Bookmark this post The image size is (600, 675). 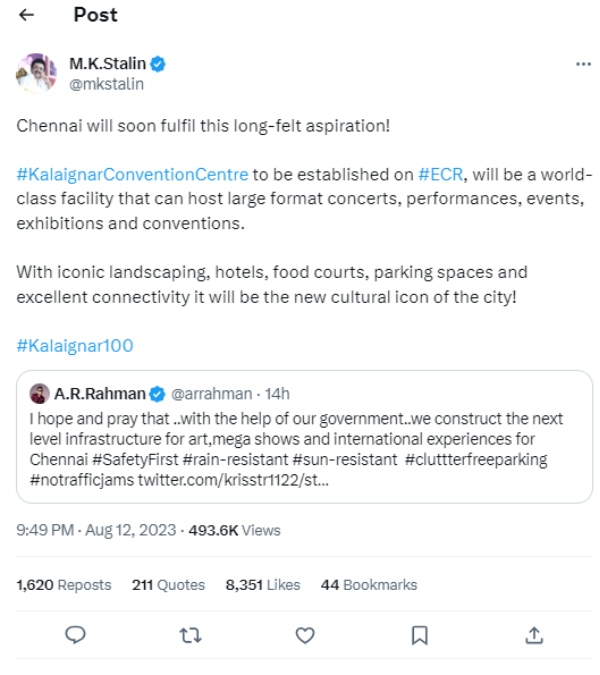[421, 635]
